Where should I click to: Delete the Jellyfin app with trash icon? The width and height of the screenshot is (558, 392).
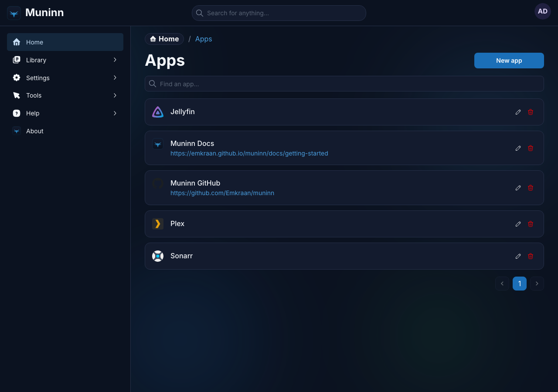click(x=531, y=112)
